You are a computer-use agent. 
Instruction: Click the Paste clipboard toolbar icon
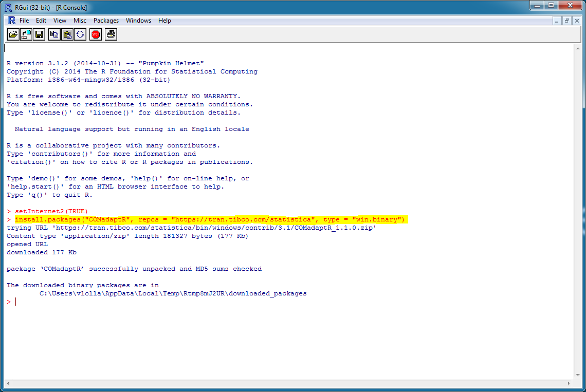[x=67, y=35]
